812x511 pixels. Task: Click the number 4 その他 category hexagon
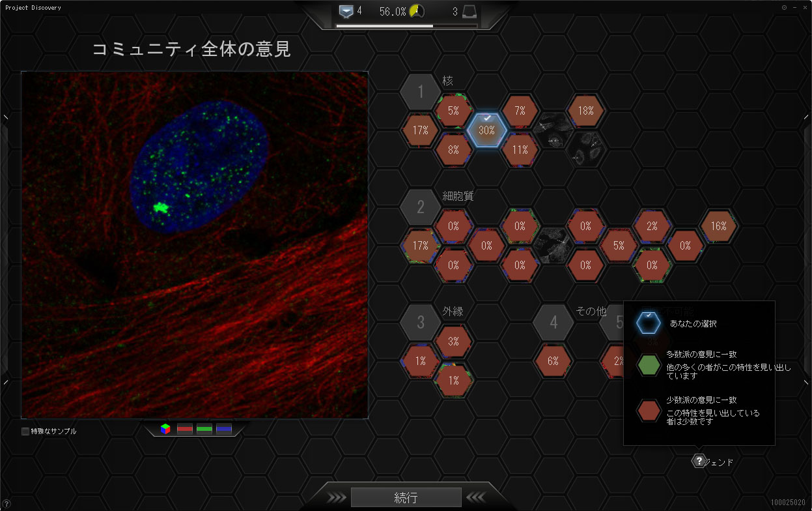[553, 322]
